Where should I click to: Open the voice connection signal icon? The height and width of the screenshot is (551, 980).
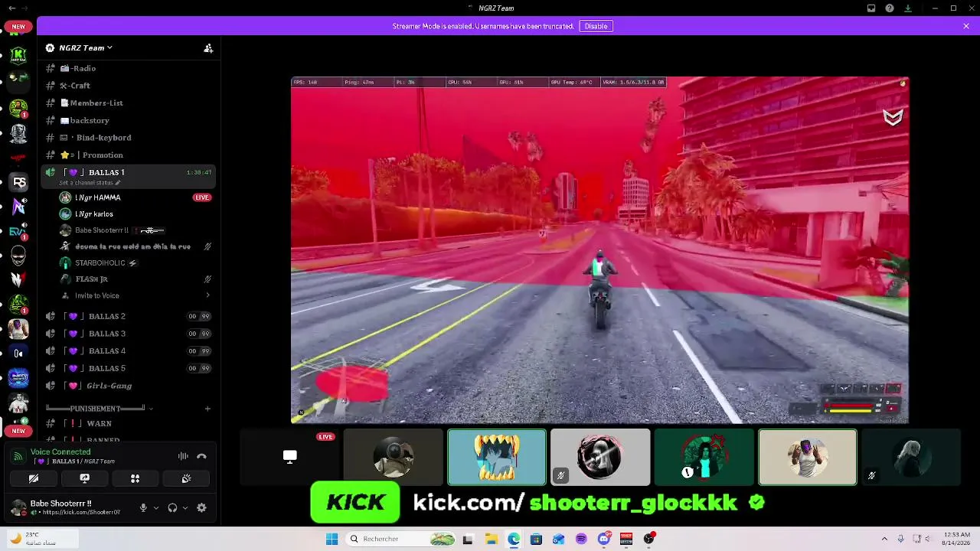click(x=18, y=456)
